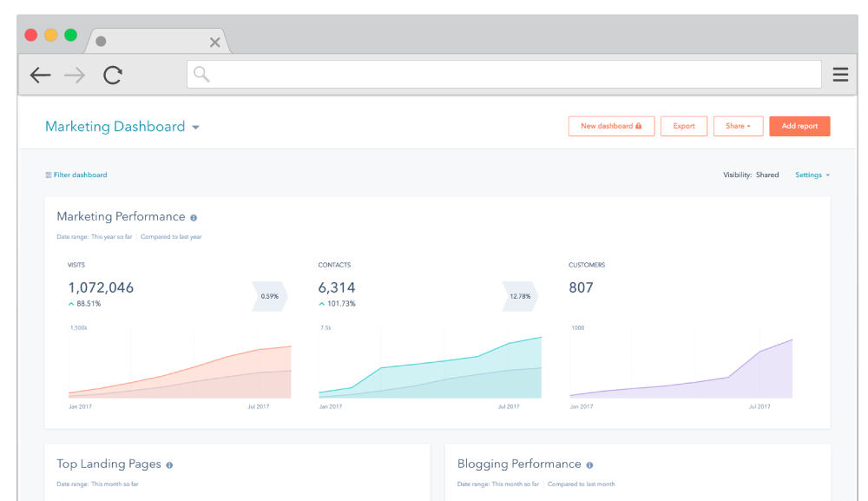This screenshot has width=868, height=501.
Task: Click the Visits up-trend arrow icon
Action: 71,304
